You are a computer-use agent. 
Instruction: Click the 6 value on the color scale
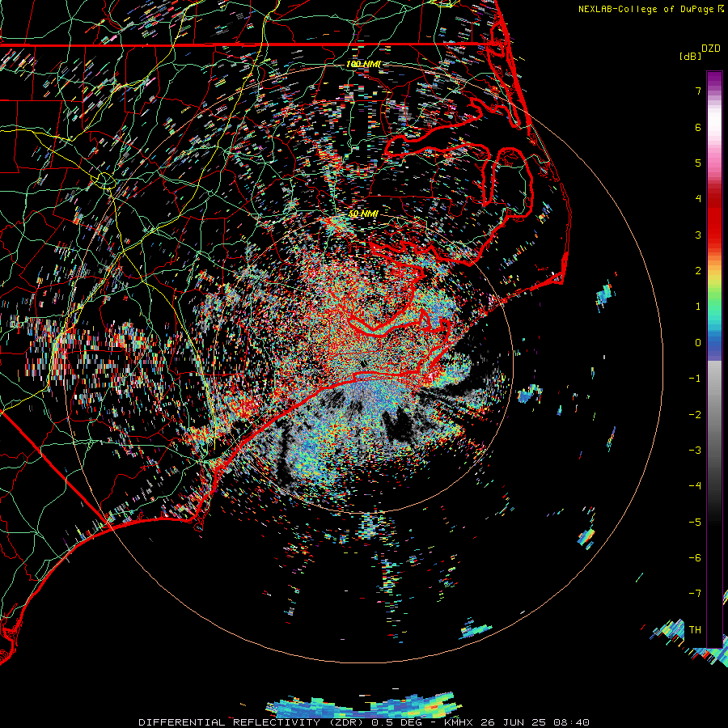[698, 127]
